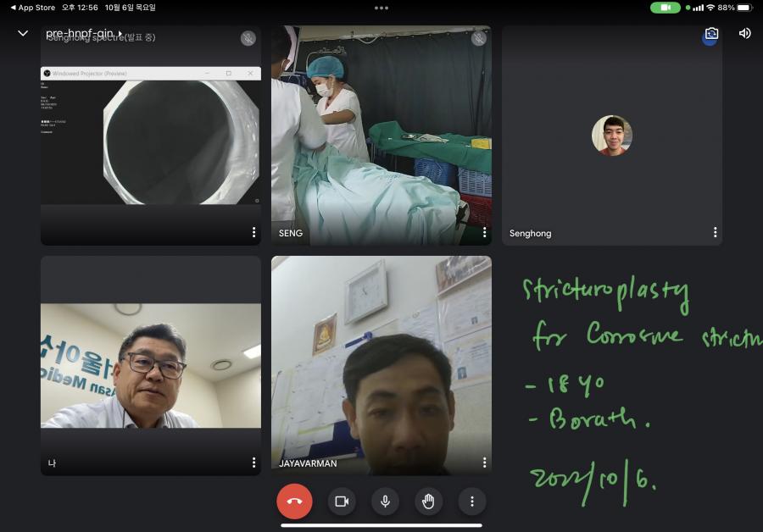Click the Senghong name label
This screenshot has width=763, height=532.
pyautogui.click(x=531, y=234)
